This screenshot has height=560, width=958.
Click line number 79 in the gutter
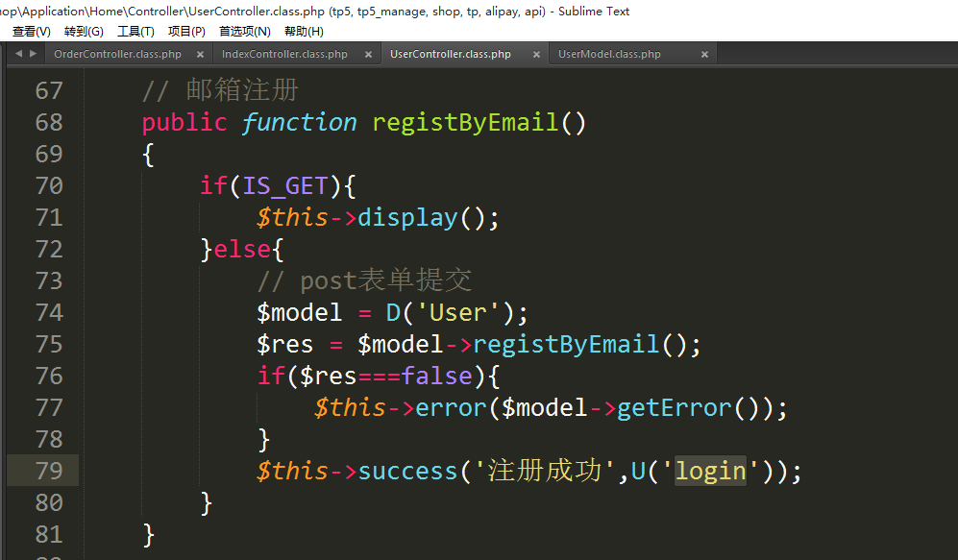pyautogui.click(x=49, y=471)
